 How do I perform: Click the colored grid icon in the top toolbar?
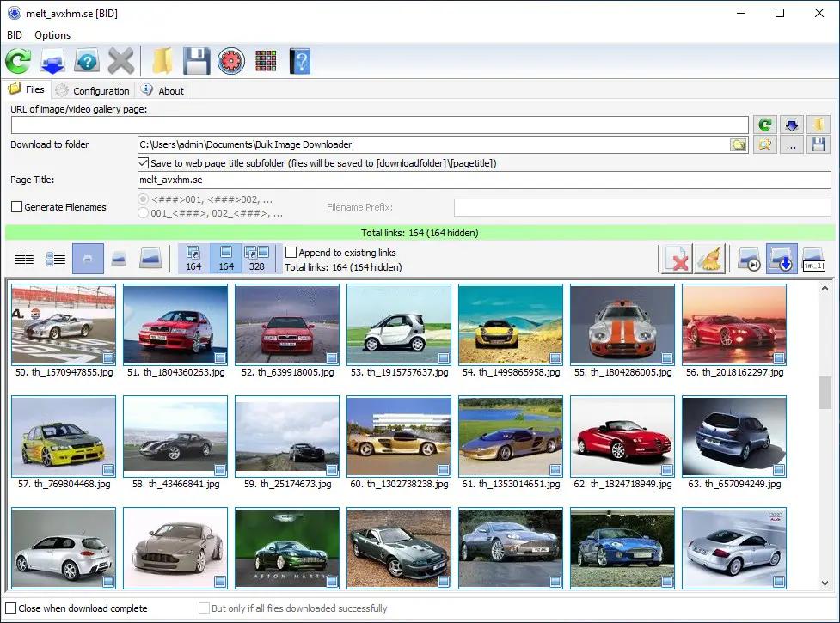pyautogui.click(x=266, y=61)
